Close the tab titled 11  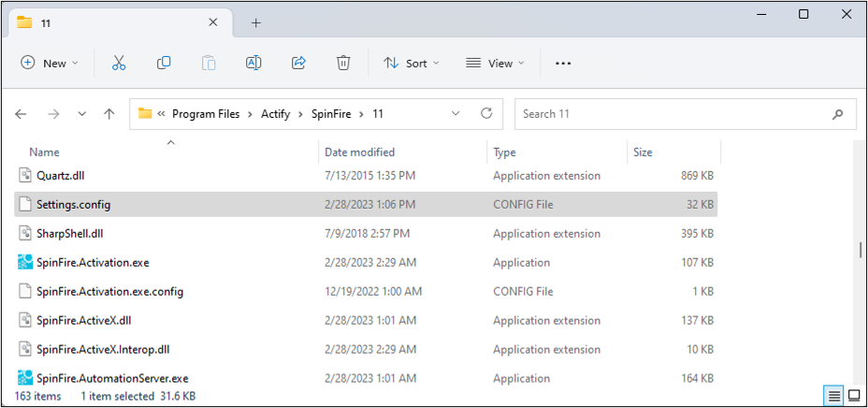(x=212, y=22)
